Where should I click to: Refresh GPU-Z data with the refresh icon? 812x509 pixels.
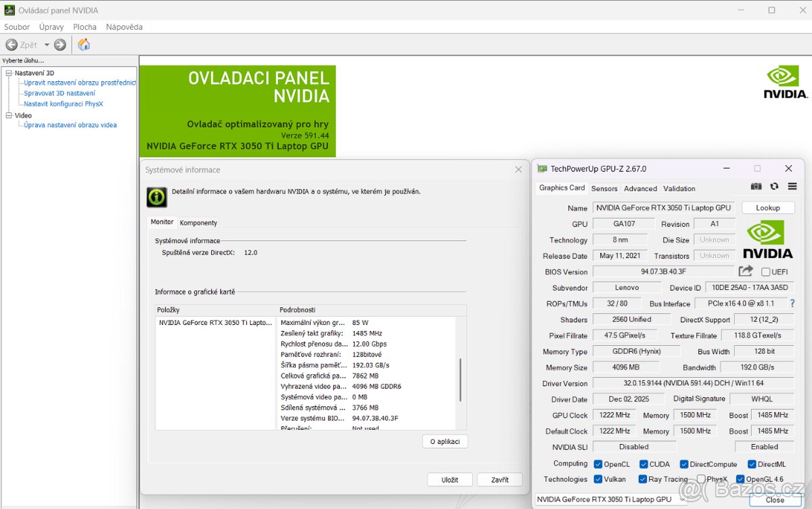(774, 187)
